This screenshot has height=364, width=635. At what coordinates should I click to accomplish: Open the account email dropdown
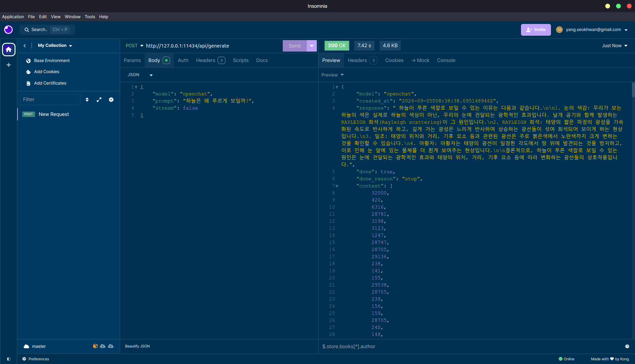coord(592,30)
